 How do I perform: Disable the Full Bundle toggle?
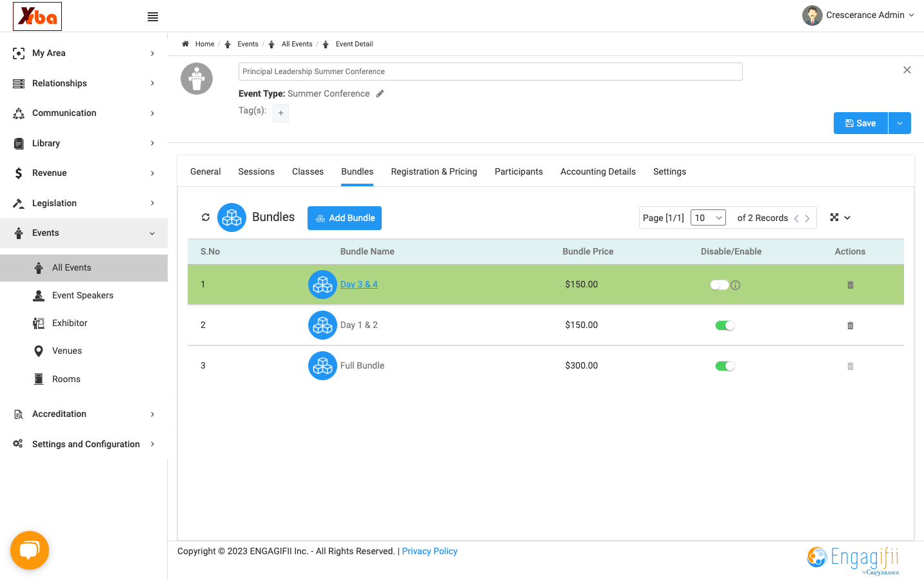click(725, 366)
